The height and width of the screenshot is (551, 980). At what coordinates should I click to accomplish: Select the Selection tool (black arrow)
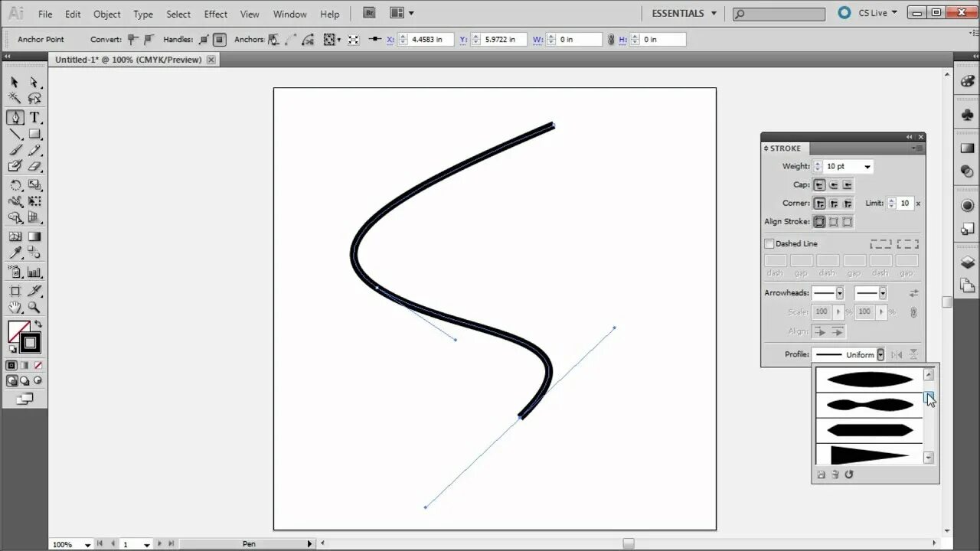pos(15,83)
